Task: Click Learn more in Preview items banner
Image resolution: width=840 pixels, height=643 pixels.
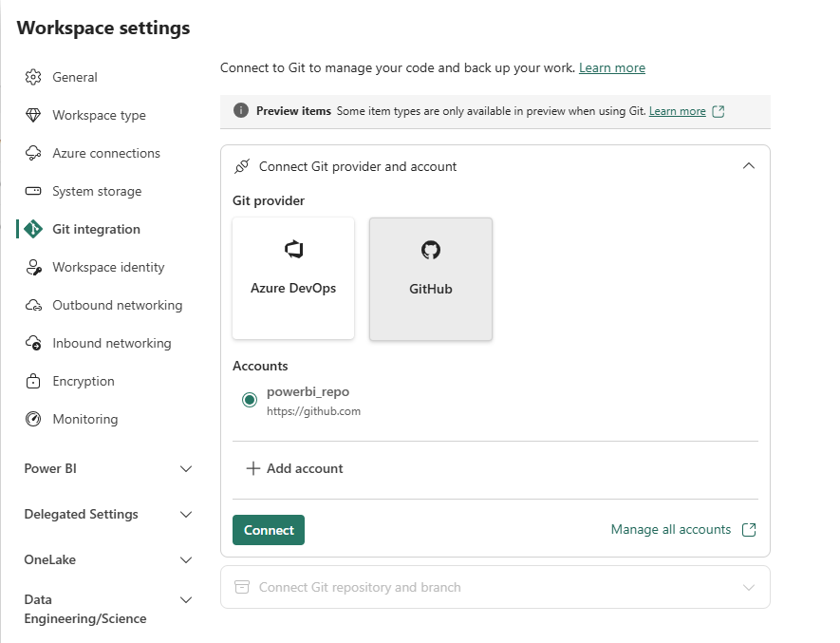Action: (x=677, y=111)
